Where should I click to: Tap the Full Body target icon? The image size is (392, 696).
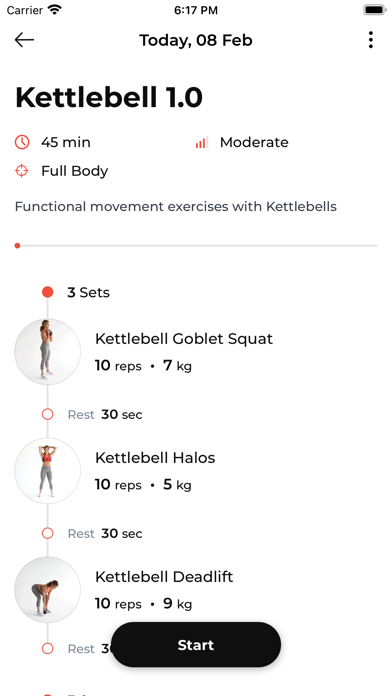(x=22, y=171)
